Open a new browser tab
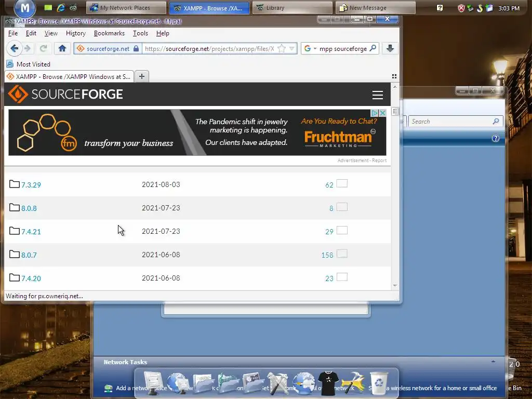The height and width of the screenshot is (399, 532). [142, 76]
